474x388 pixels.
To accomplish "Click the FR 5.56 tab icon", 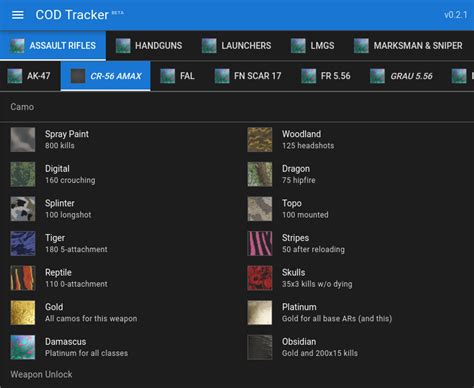I will [309, 76].
